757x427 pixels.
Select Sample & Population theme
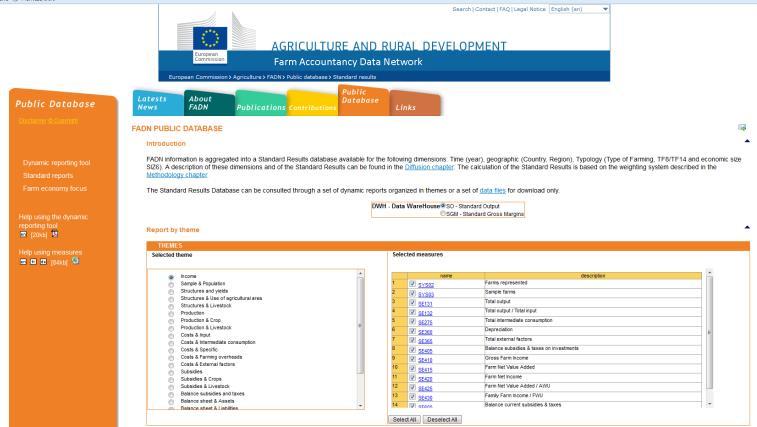click(x=171, y=285)
